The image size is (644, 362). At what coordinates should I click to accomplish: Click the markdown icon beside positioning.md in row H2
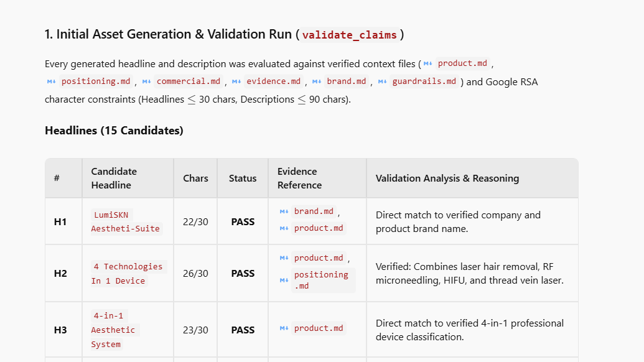[284, 281]
